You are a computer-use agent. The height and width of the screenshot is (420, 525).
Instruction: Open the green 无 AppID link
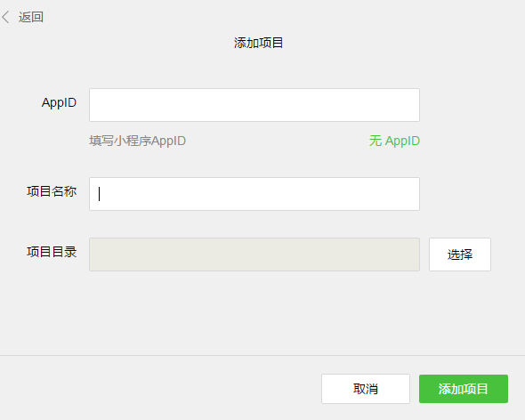394,141
